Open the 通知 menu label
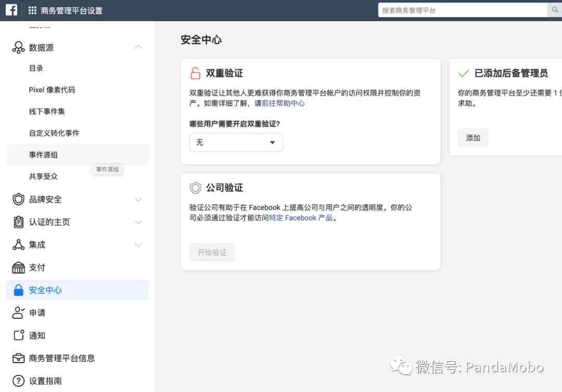Viewport: 562px width, 392px height. [37, 335]
